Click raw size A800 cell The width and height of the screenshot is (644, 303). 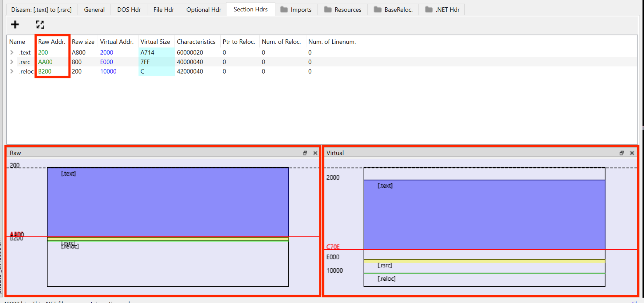point(79,53)
